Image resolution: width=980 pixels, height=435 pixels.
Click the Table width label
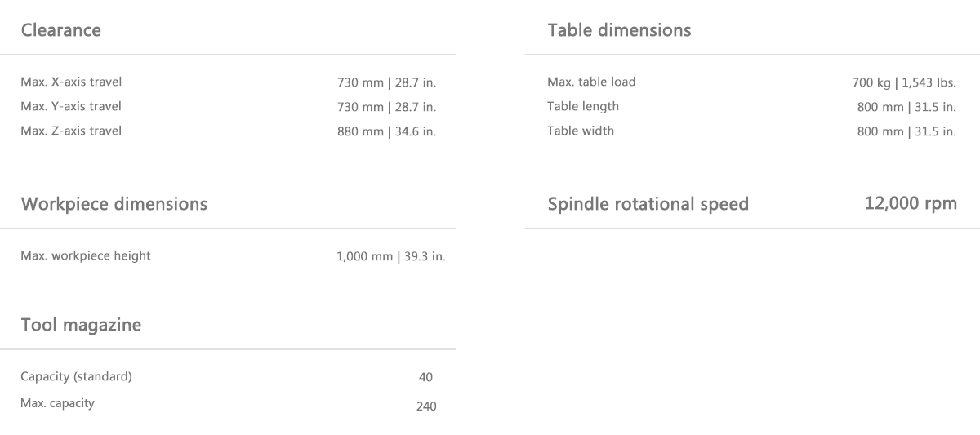point(581,131)
